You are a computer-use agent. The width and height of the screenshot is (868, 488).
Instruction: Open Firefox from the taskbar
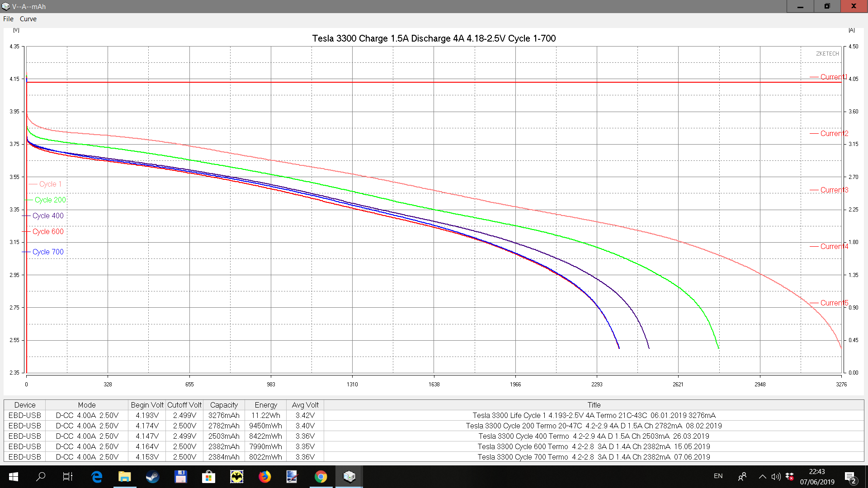tap(264, 476)
